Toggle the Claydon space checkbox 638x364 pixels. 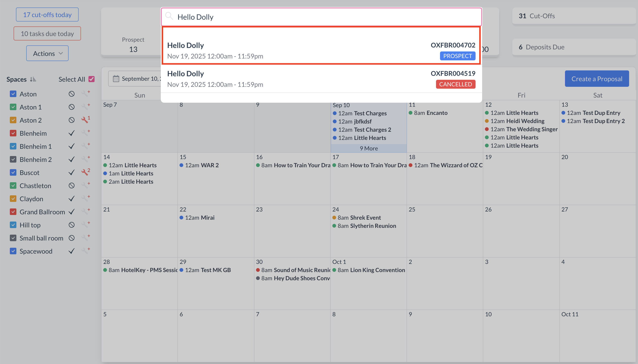tap(13, 199)
